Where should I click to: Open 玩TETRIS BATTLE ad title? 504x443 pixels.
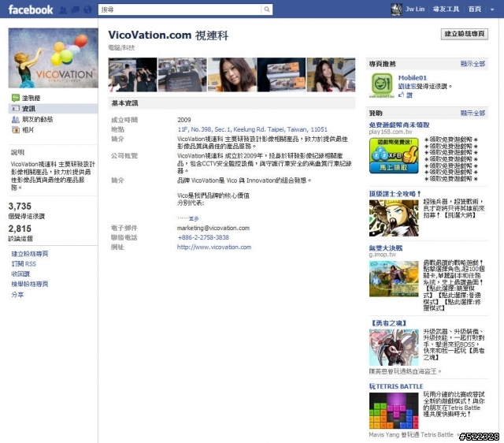click(x=395, y=386)
